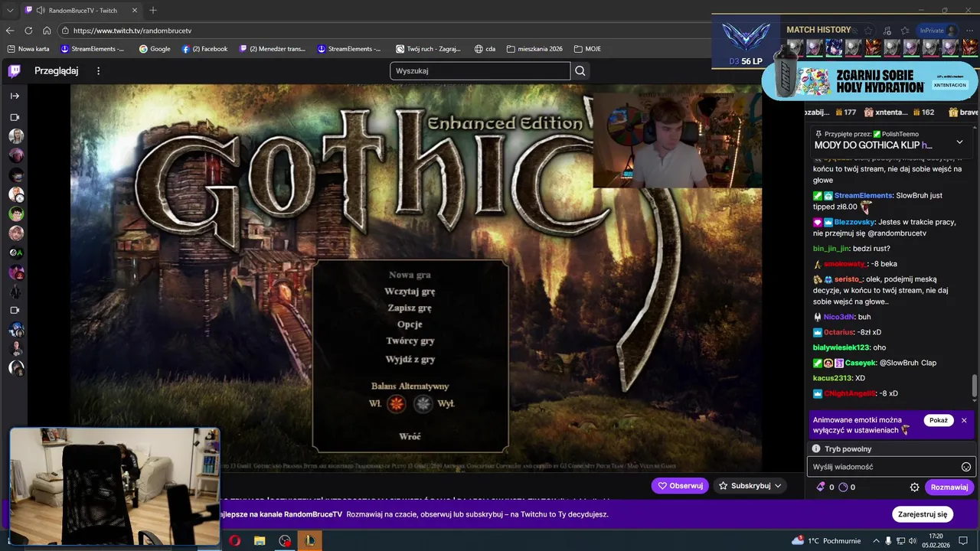Select the RandomBruceTV - Twitch tab

pyautogui.click(x=80, y=10)
